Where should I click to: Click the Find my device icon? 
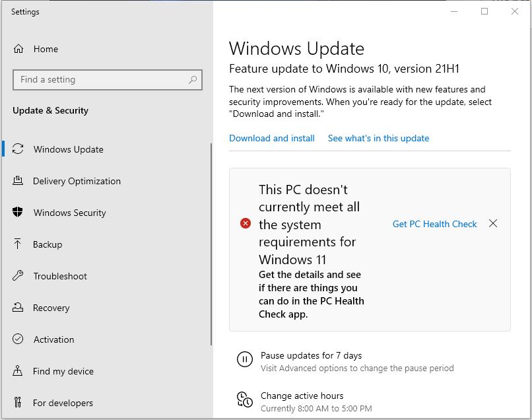18,370
